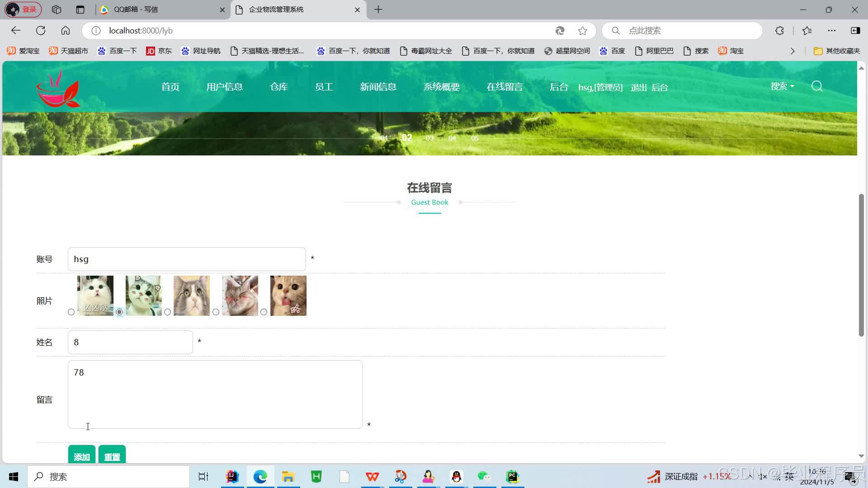Open QQ from the taskbar
Image resolution: width=868 pixels, height=488 pixels.
tap(456, 476)
